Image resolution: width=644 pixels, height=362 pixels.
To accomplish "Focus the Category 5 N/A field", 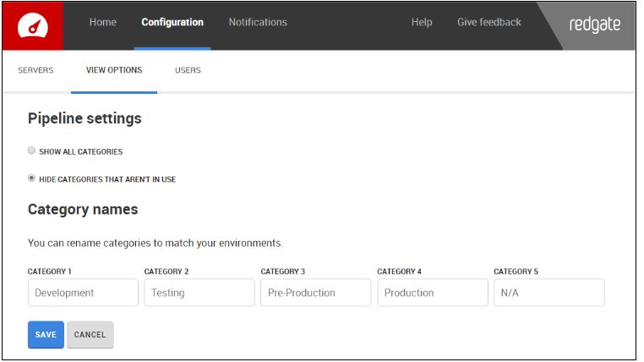I will pyautogui.click(x=549, y=293).
